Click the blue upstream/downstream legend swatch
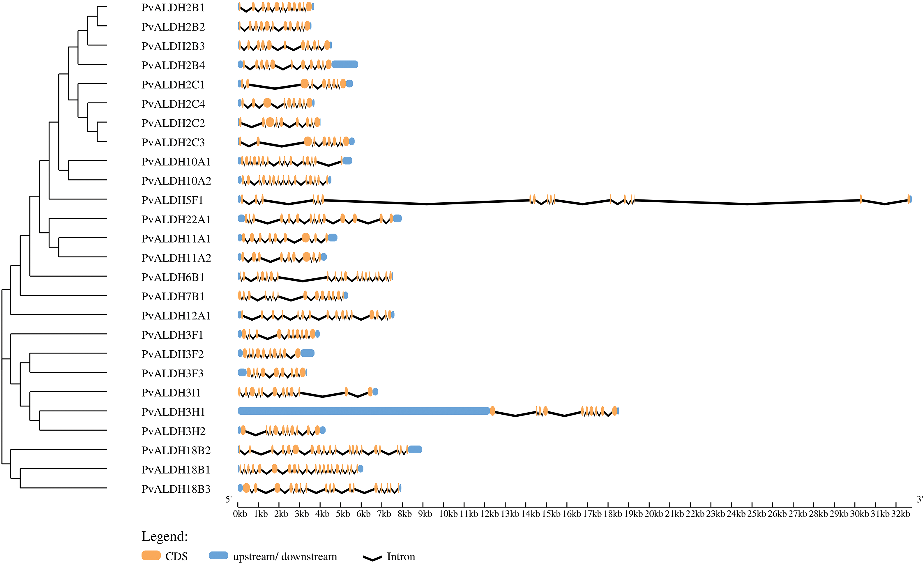This screenshot has height=564, width=924. point(218,555)
